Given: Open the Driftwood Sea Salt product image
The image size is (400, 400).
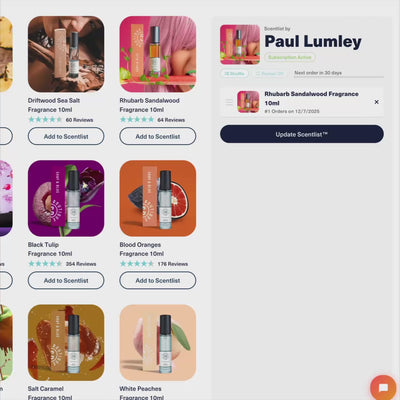Looking at the screenshot, I should tap(66, 54).
